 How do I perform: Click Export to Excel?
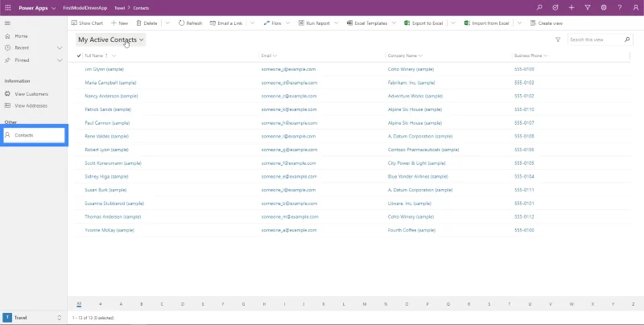click(x=423, y=23)
